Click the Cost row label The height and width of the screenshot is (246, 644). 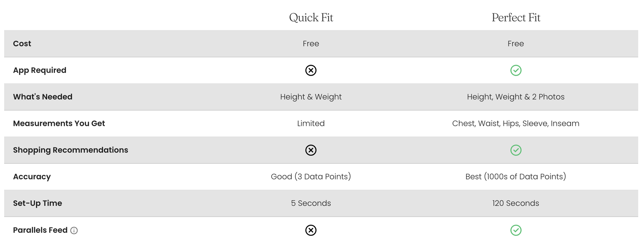tap(22, 43)
